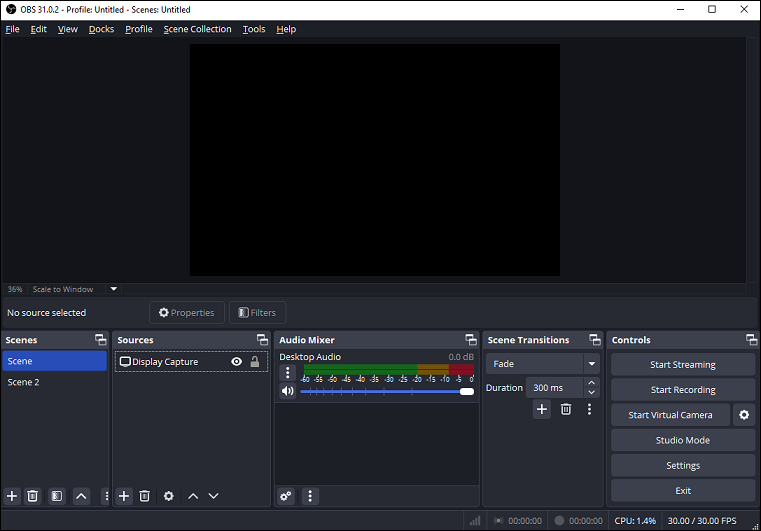Select the scene named Scene
This screenshot has height=531, width=761.
54,361
